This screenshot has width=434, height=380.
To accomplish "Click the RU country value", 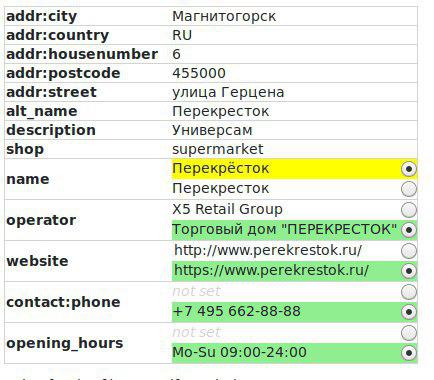I will coord(182,35).
